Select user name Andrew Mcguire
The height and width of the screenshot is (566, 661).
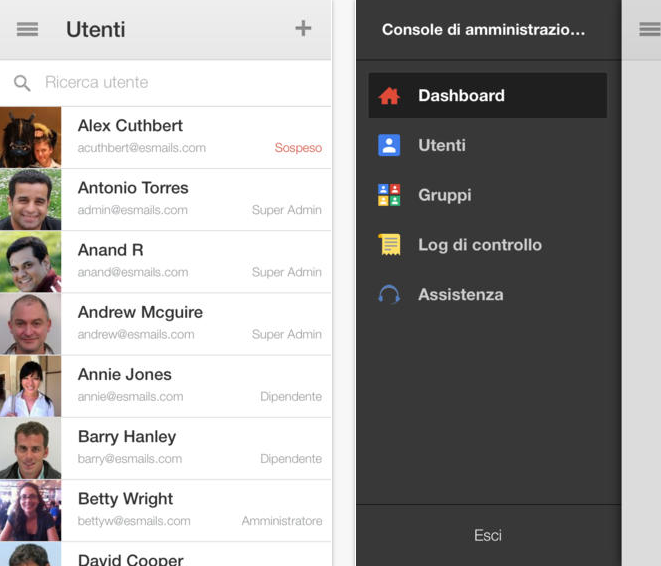[x=140, y=313]
